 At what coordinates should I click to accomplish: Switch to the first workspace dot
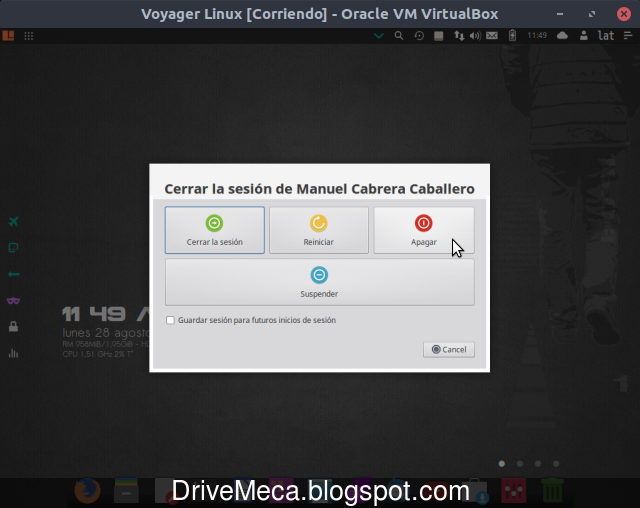[502, 464]
